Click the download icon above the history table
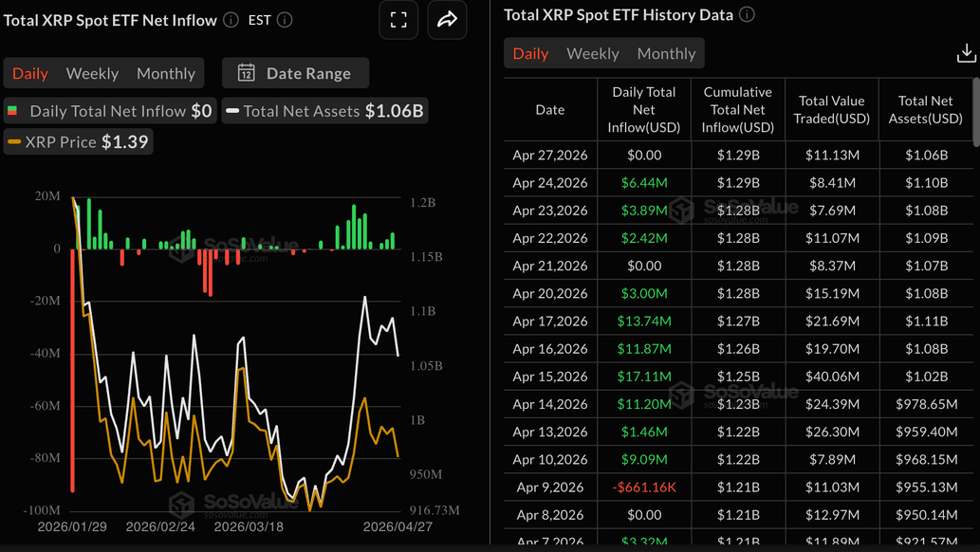Screen dimensions: 980x552 coord(967,52)
